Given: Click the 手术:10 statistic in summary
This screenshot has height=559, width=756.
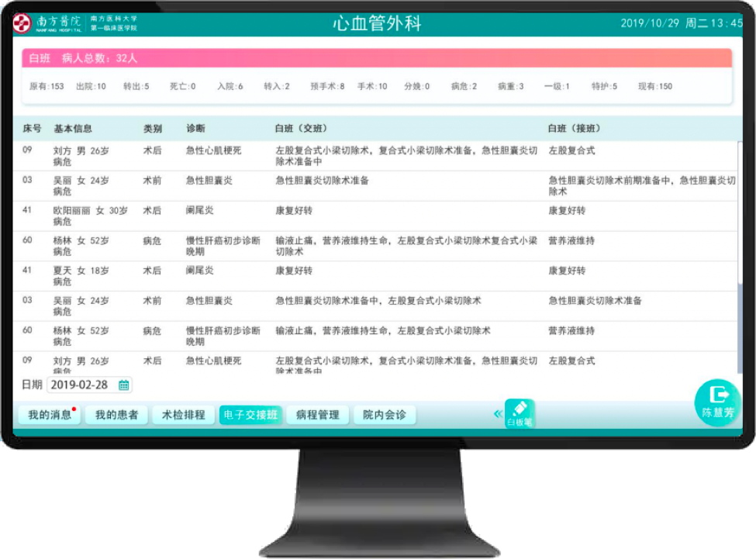Looking at the screenshot, I should (371, 87).
